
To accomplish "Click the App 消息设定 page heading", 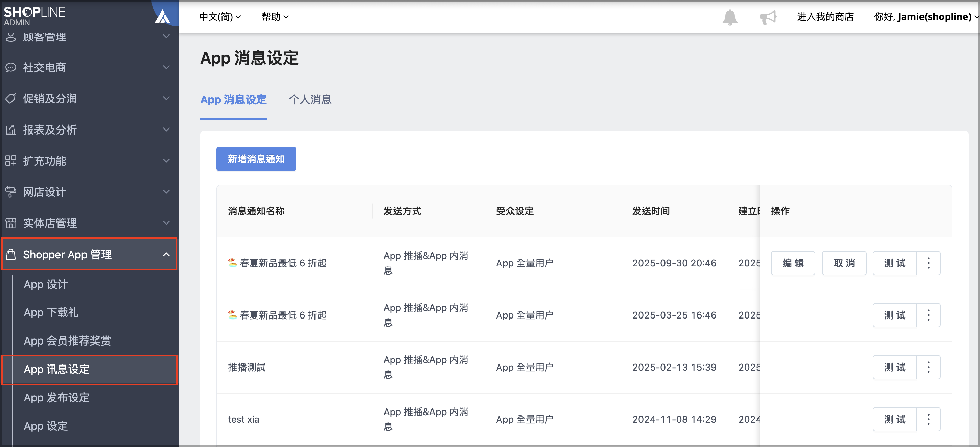I will click(x=249, y=58).
